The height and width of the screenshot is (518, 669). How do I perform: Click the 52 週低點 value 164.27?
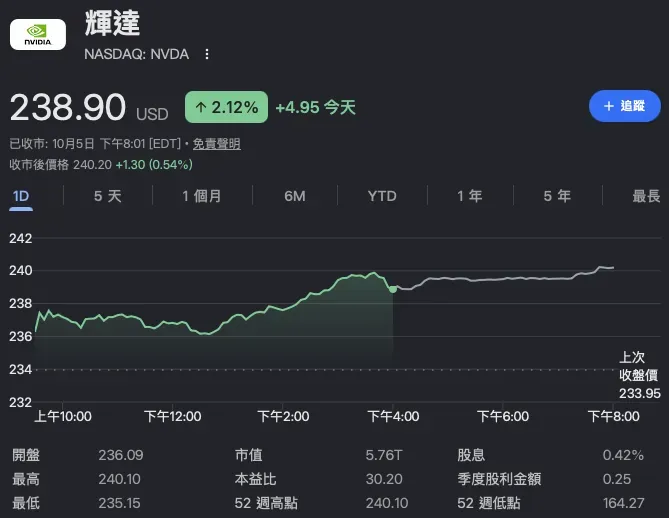(623, 503)
